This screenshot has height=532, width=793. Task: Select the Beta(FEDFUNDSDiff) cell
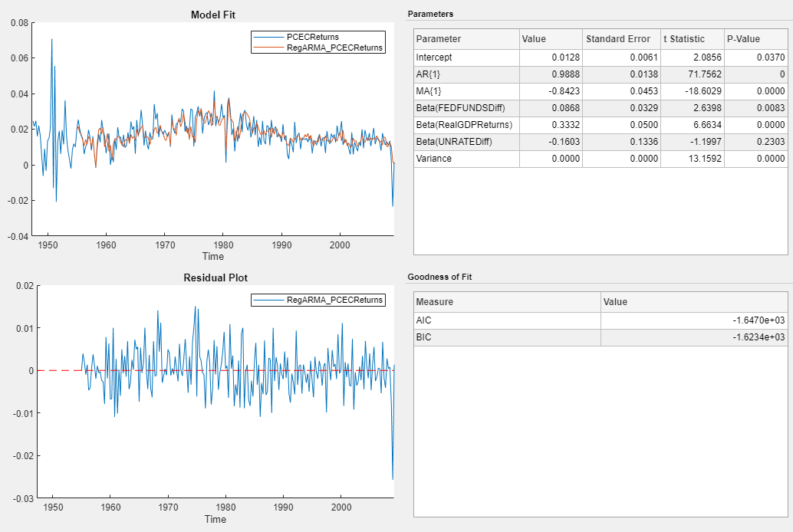(x=466, y=108)
